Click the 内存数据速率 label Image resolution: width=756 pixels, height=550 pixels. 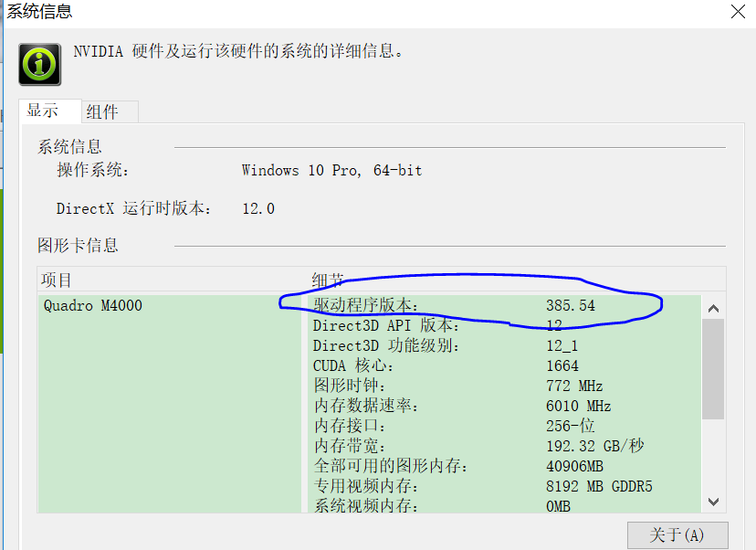pos(366,406)
